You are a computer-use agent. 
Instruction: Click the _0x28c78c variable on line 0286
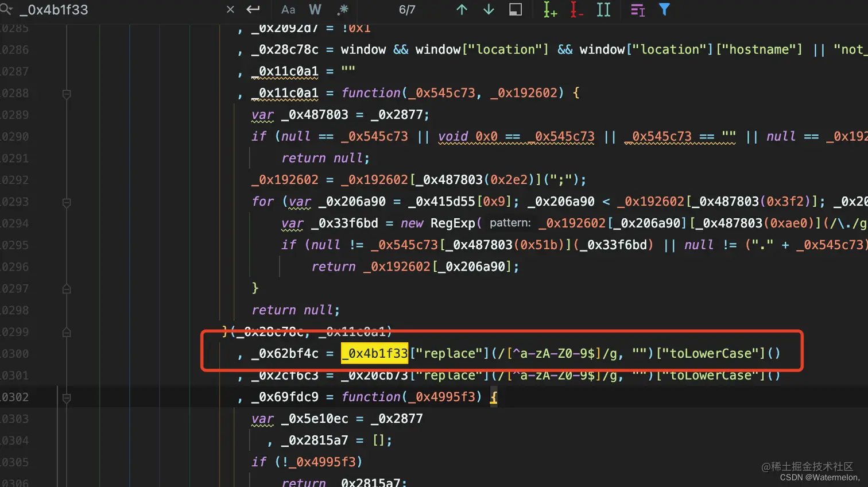(x=285, y=49)
